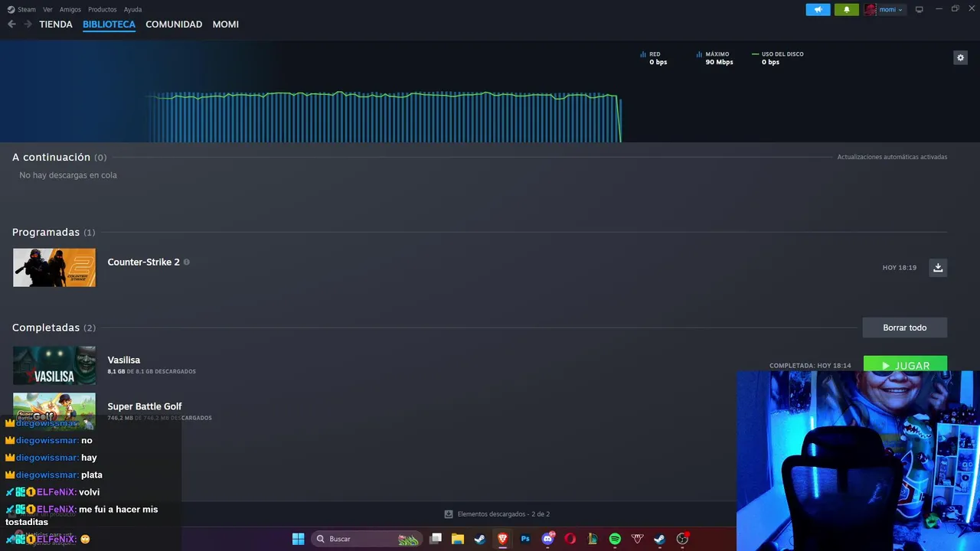Click the triangular M app taskbar icon
This screenshot has width=980, height=551.
pyautogui.click(x=637, y=539)
